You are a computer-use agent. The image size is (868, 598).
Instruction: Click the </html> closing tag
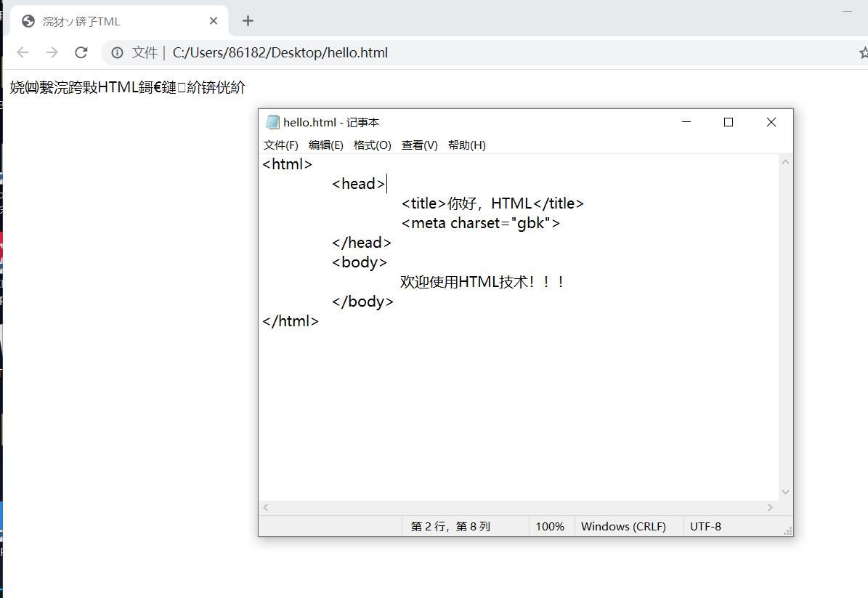pyautogui.click(x=291, y=321)
